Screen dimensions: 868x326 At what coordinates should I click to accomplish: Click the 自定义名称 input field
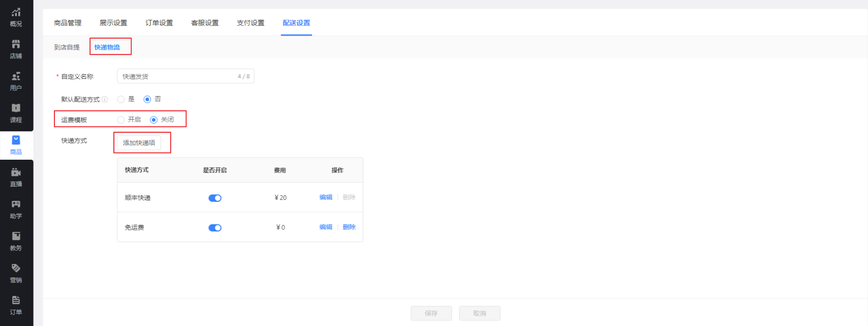[x=178, y=76]
